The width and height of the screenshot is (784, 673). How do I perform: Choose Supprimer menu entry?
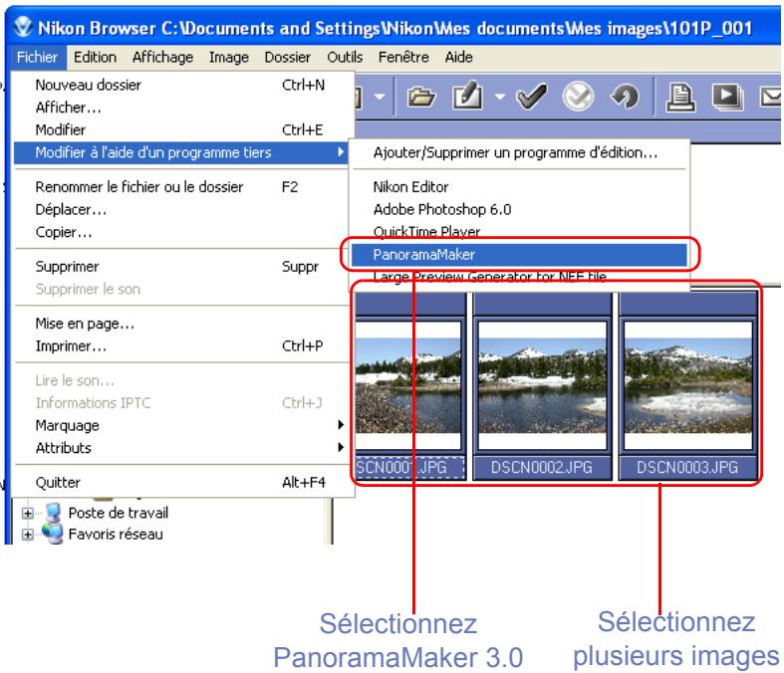181,266
